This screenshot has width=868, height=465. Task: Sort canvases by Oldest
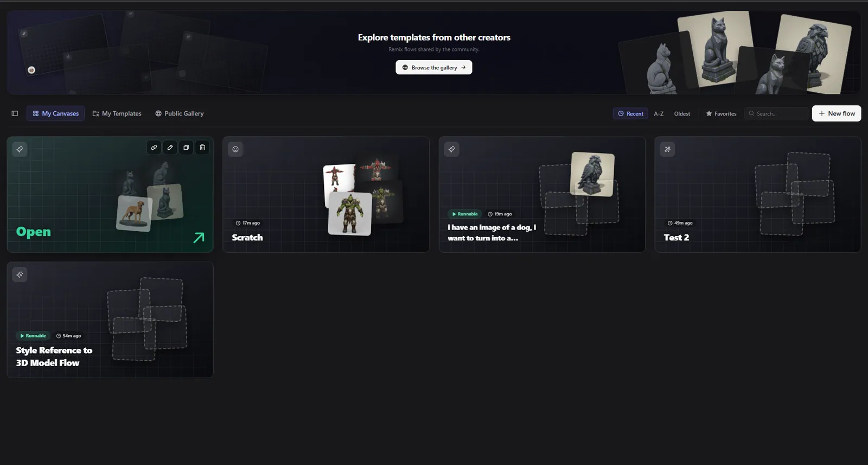[682, 113]
